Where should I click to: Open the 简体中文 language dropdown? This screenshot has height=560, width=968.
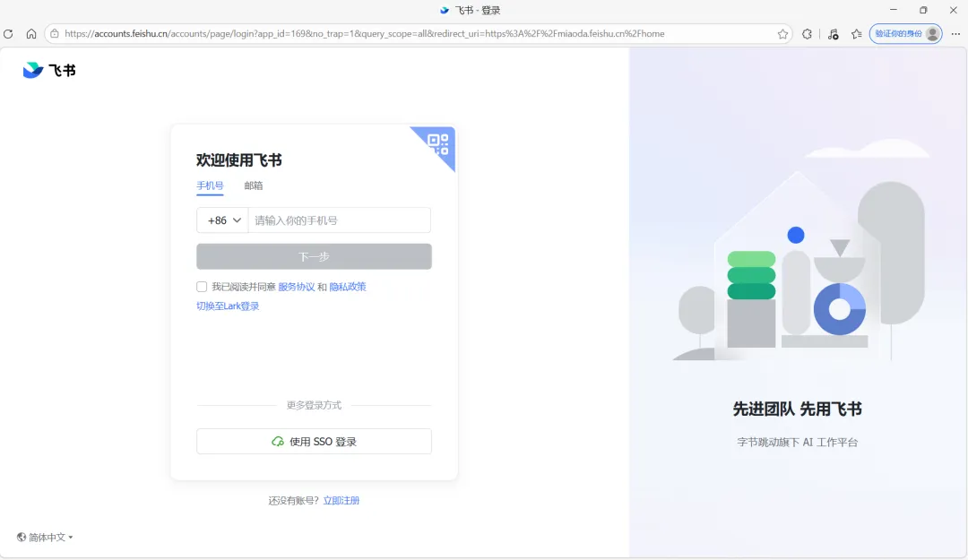click(x=45, y=538)
